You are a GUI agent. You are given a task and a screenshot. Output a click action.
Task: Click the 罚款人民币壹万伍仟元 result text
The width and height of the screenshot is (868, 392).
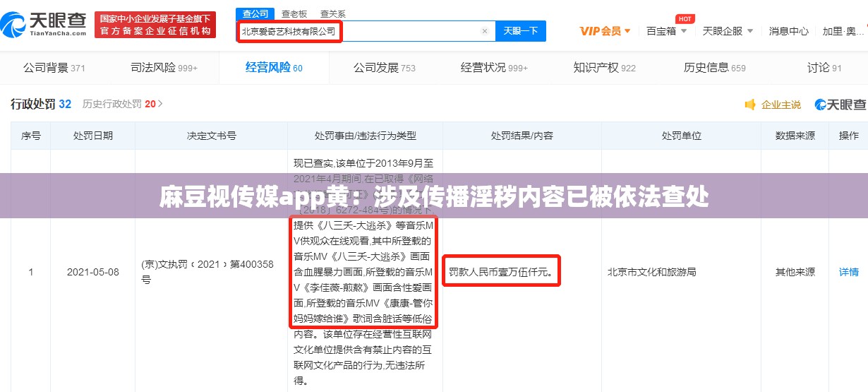pos(501,271)
